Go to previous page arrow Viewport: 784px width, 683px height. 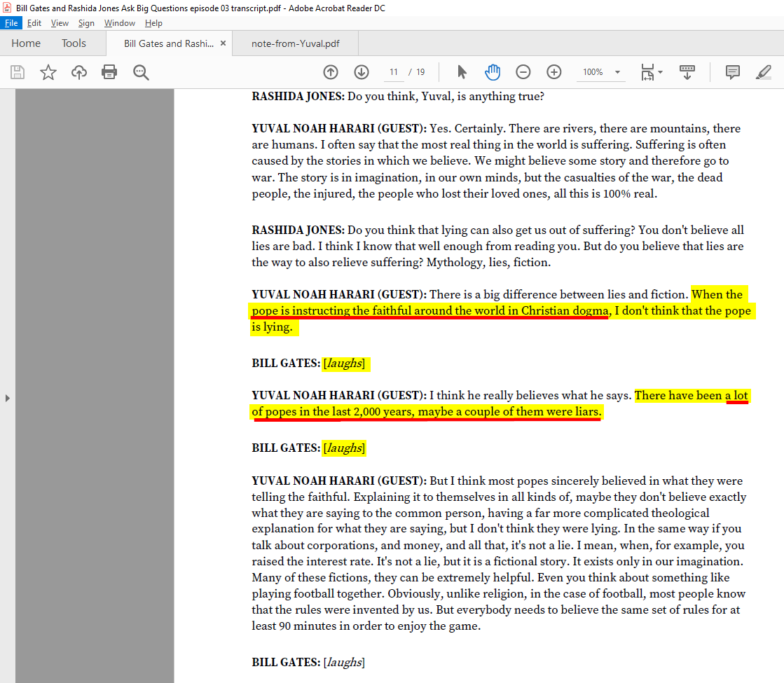[x=331, y=72]
